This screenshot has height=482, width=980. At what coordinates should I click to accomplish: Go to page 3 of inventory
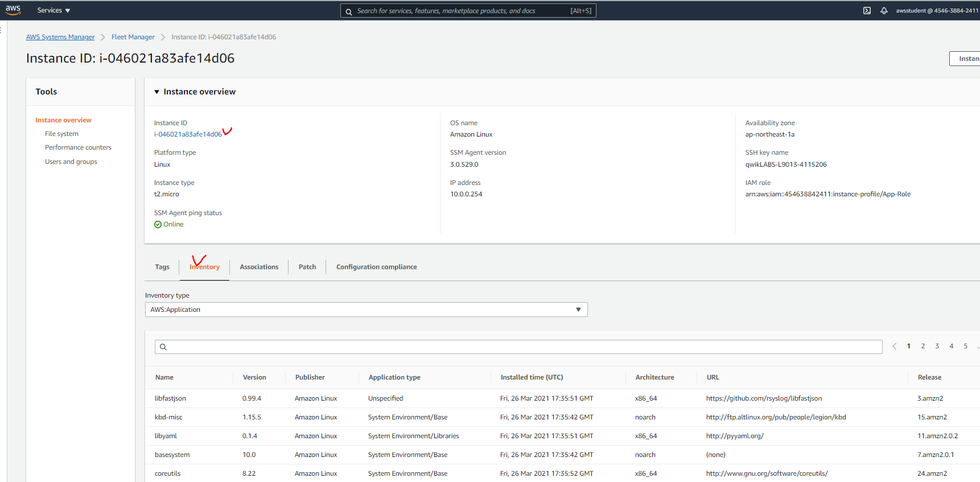[x=937, y=346]
